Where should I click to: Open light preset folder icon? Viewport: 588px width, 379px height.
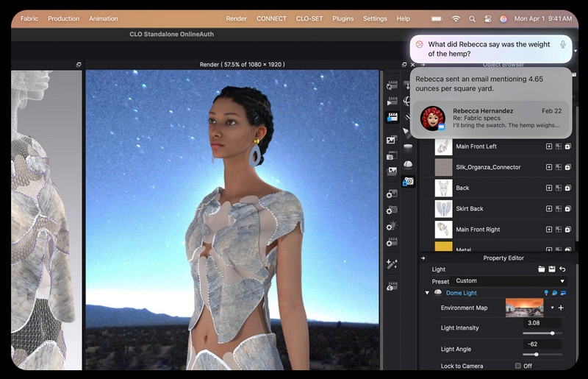[542, 269]
